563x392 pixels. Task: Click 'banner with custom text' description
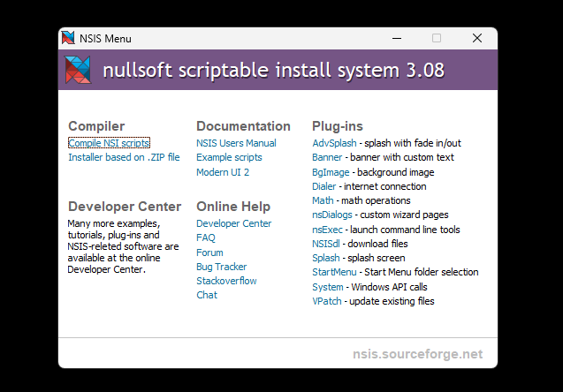(x=402, y=157)
